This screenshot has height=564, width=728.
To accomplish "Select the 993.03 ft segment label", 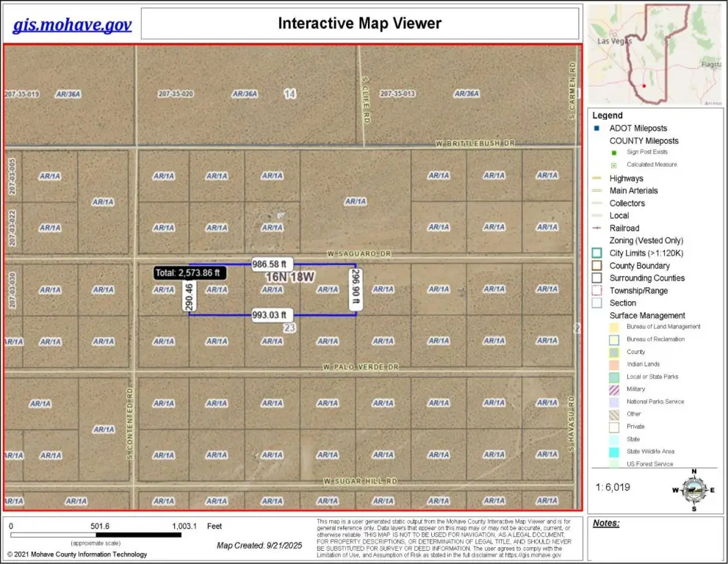I will [x=272, y=314].
